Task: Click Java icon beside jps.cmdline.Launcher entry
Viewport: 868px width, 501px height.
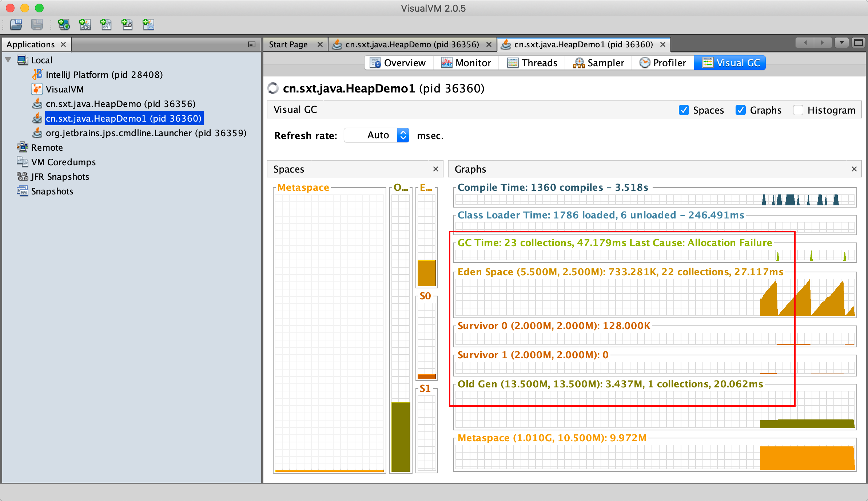Action: point(37,133)
